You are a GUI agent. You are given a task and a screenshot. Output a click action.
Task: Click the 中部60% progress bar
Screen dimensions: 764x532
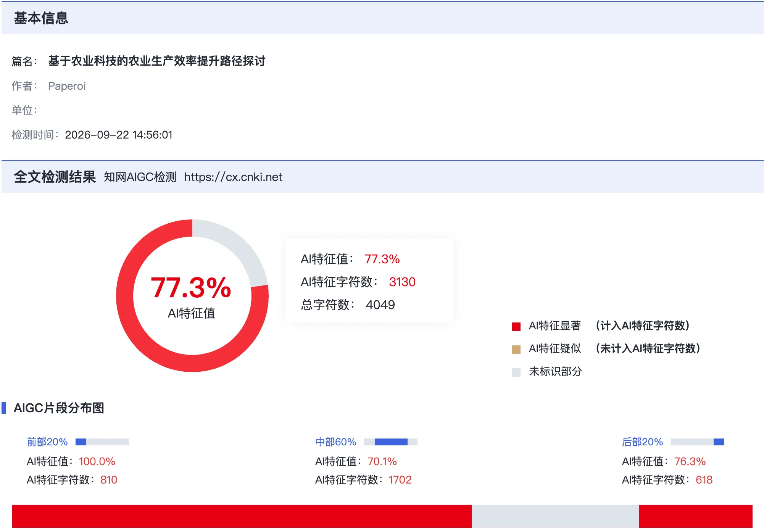coord(391,442)
